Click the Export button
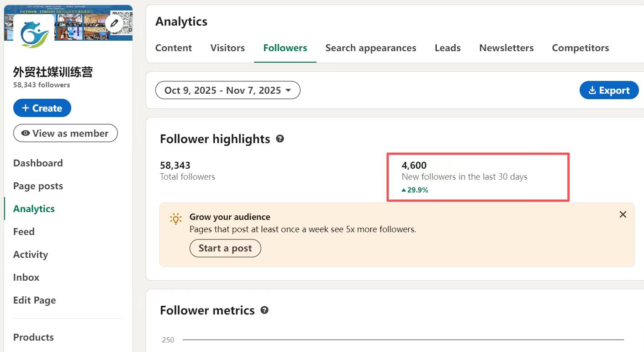This screenshot has height=352, width=644. click(x=609, y=91)
